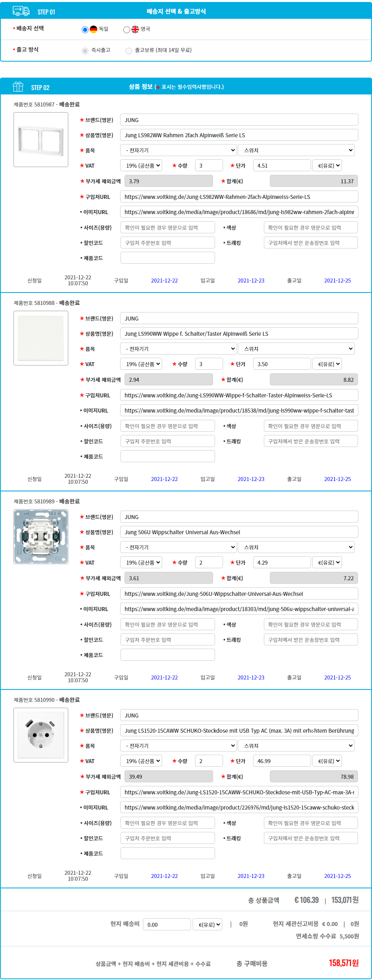
Task: Click purchase URL field for LS982WW Rahmen
Action: (x=239, y=196)
